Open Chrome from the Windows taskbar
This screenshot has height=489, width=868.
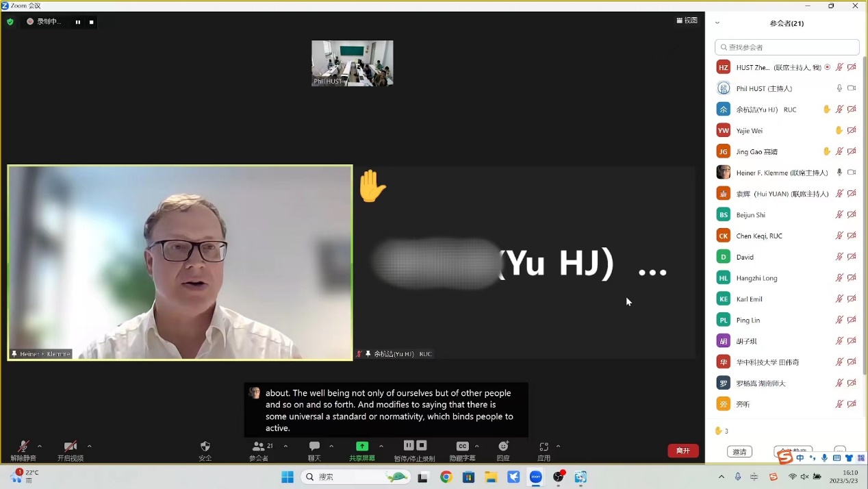(x=446, y=477)
